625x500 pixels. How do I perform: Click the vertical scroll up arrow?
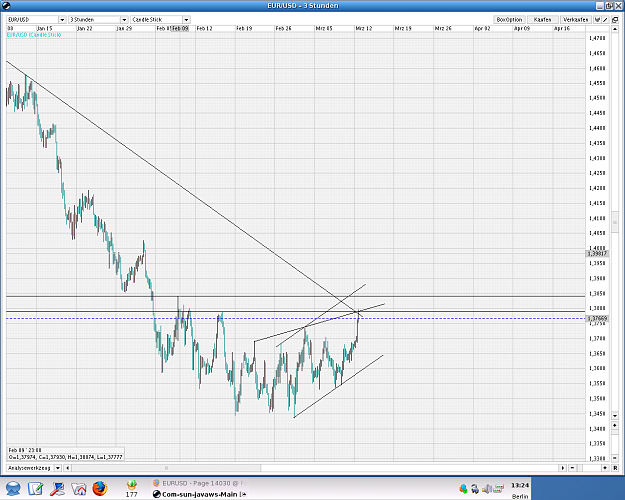tap(615, 29)
